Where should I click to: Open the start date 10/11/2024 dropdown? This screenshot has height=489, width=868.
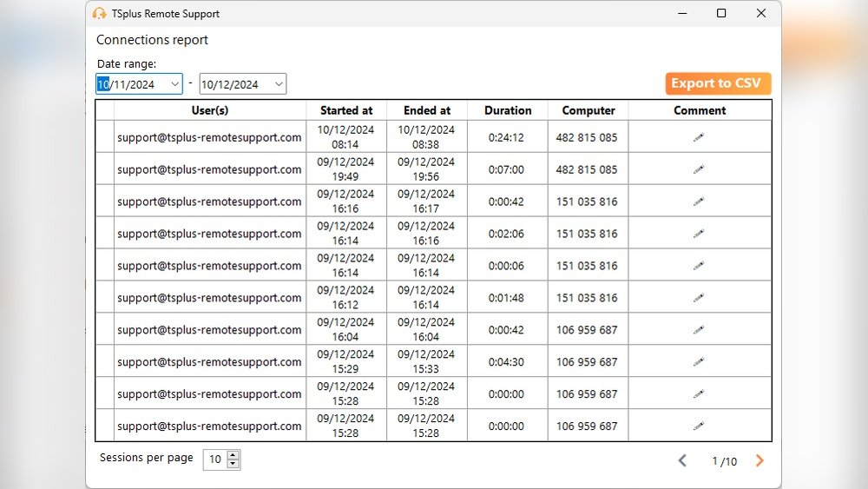[174, 84]
